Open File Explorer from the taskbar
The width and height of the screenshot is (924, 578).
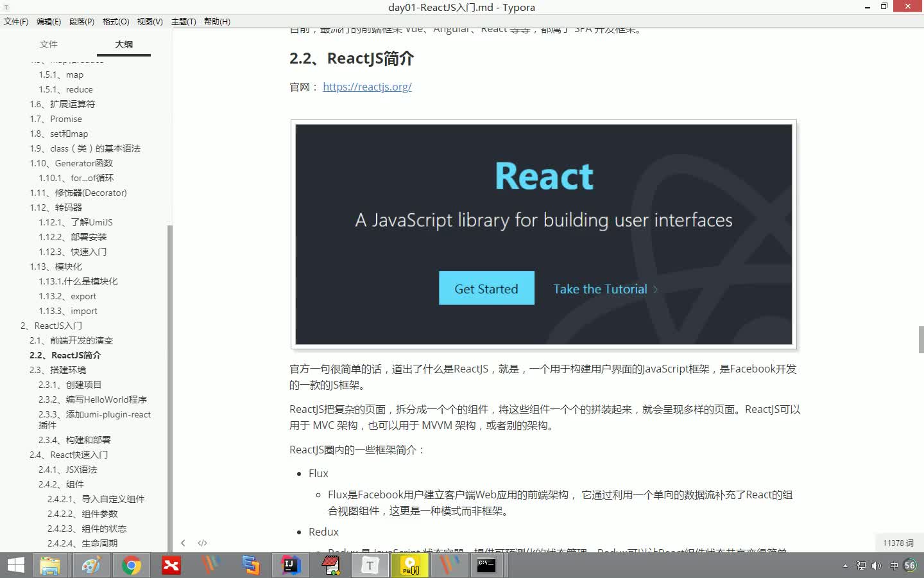[50, 565]
